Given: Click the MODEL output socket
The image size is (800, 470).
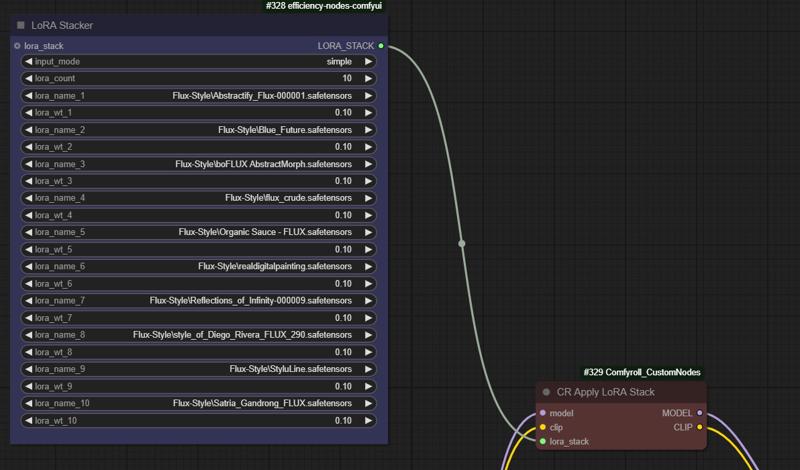Looking at the screenshot, I should coord(699,413).
